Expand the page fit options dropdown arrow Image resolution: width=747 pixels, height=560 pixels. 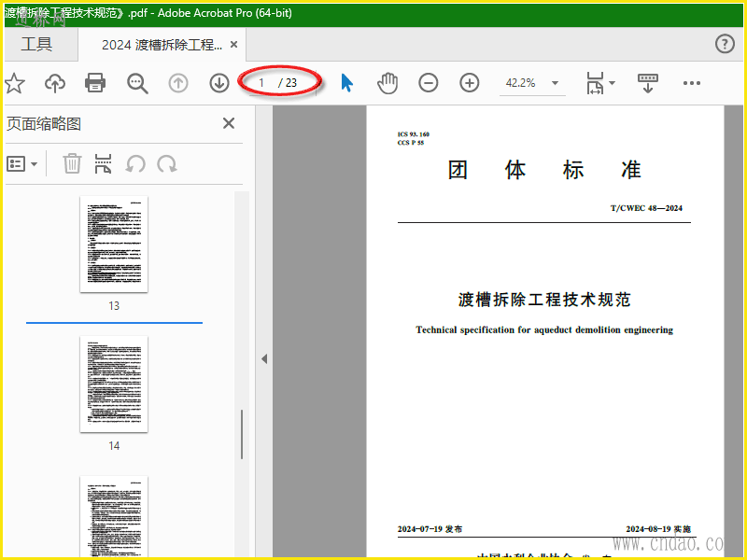tap(613, 83)
